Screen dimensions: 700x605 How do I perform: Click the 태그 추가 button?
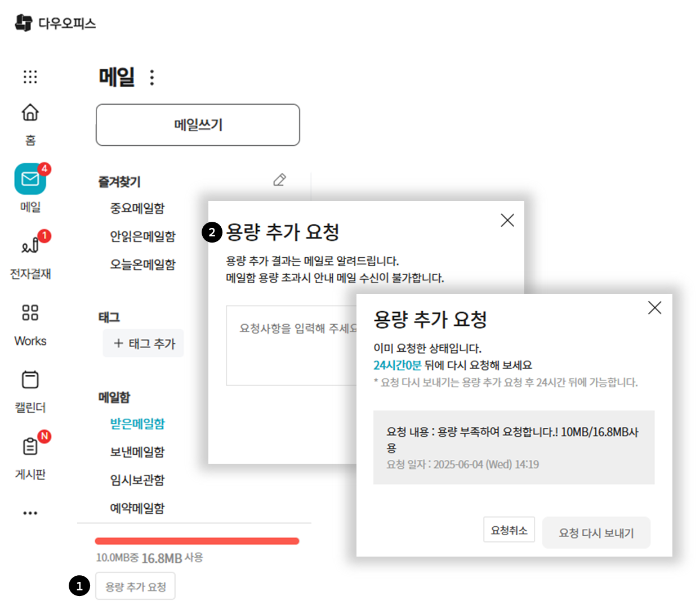(144, 343)
